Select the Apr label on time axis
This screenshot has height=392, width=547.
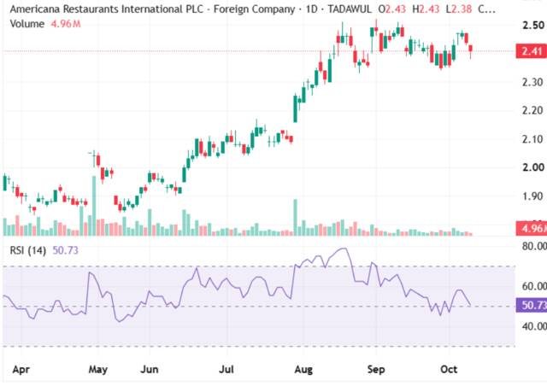(21, 369)
